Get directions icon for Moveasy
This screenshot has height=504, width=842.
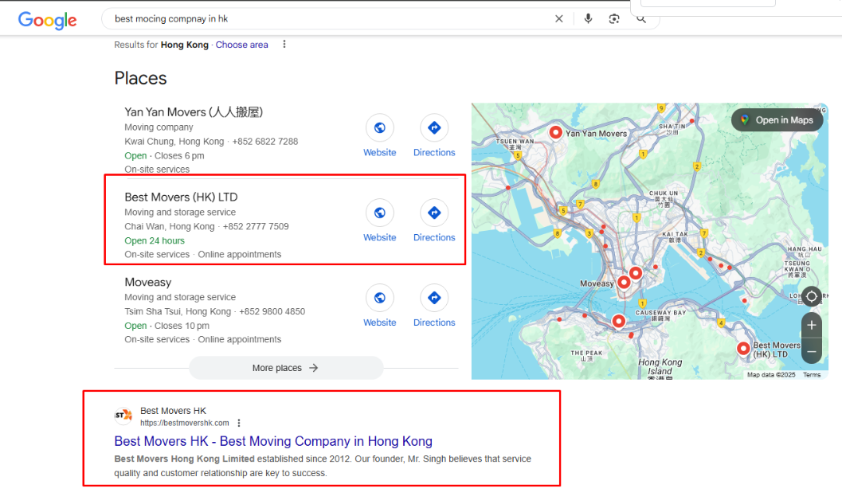(434, 297)
